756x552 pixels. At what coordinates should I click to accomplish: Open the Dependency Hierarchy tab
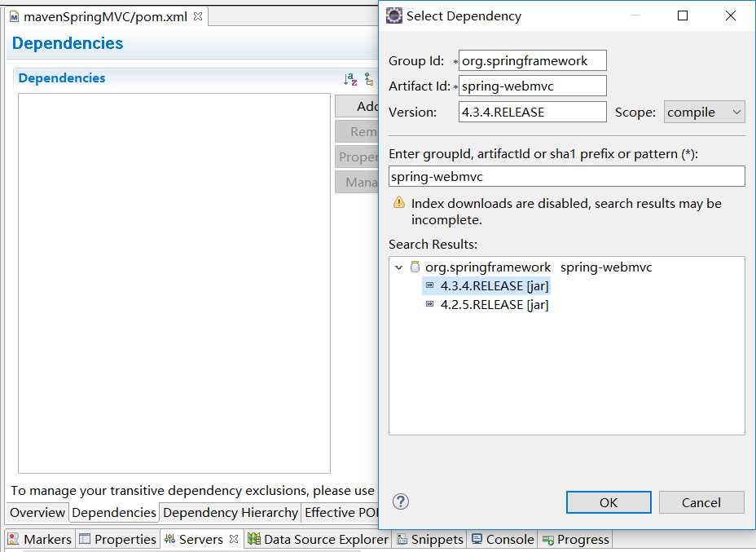pos(231,512)
